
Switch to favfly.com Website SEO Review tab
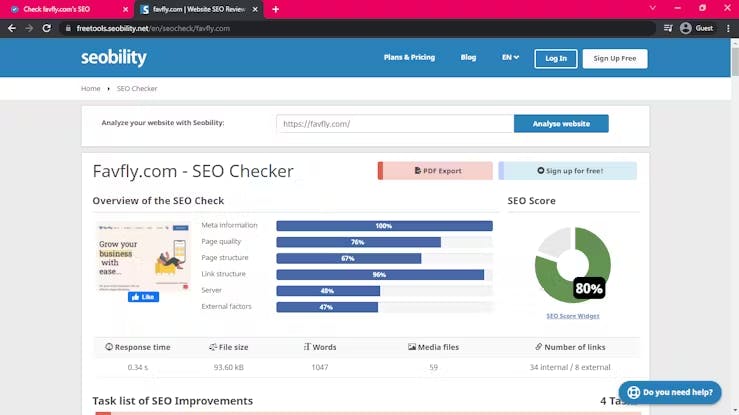(x=198, y=9)
